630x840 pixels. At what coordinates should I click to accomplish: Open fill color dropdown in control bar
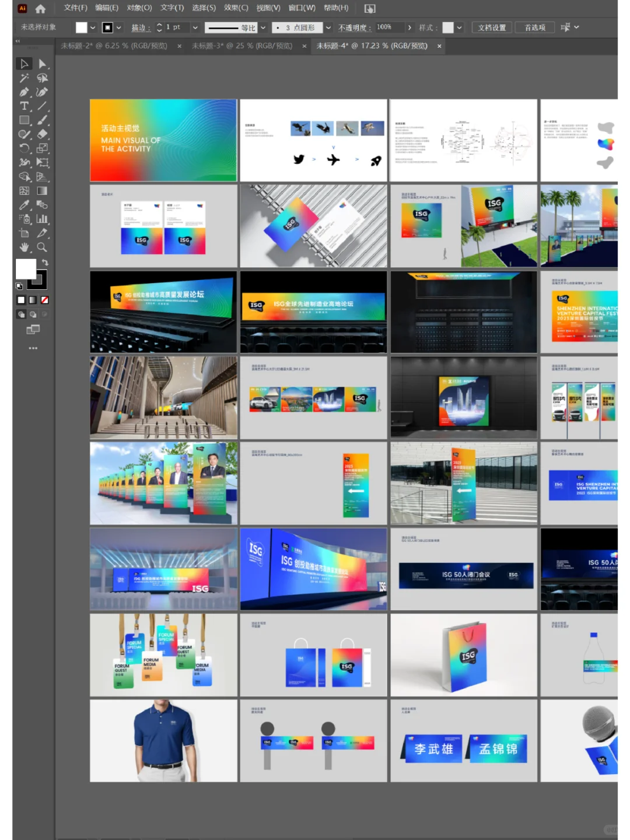coord(92,27)
